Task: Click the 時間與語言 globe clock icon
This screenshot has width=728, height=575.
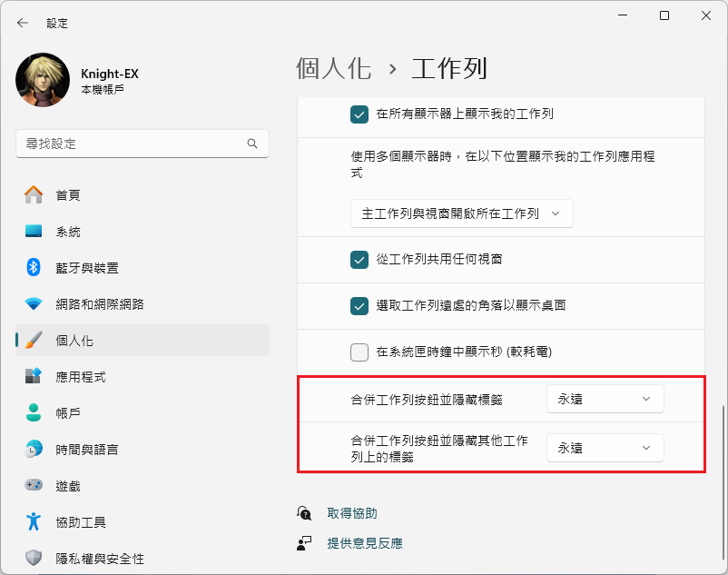Action: [34, 449]
